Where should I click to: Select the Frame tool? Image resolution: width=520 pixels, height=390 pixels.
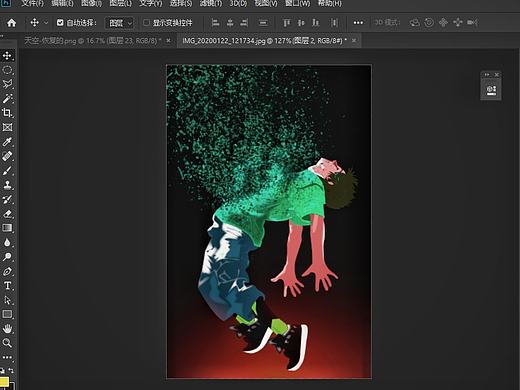(x=7, y=127)
